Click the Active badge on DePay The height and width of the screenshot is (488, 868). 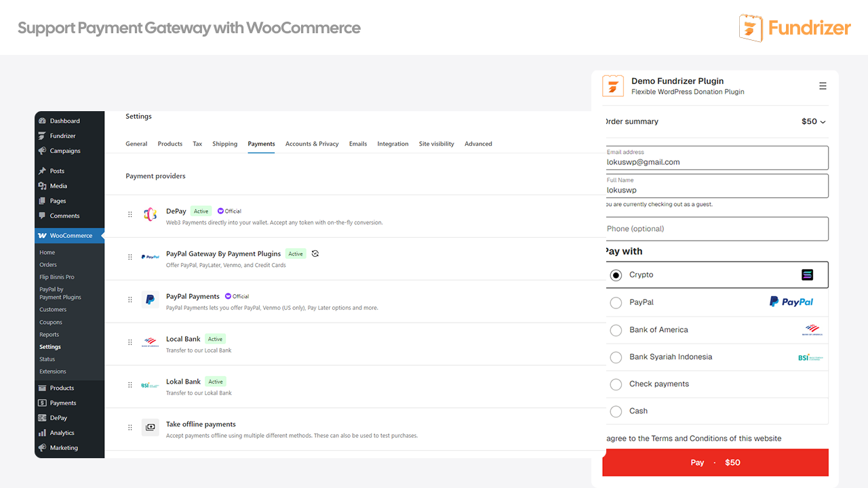click(x=201, y=211)
